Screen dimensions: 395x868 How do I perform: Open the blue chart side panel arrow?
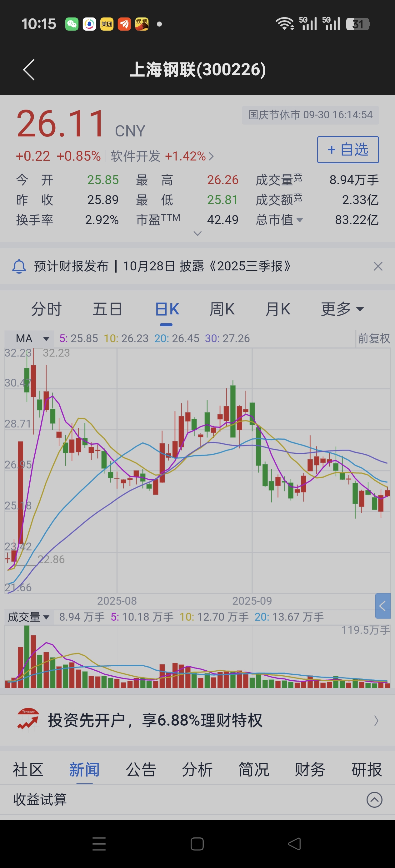(382, 606)
